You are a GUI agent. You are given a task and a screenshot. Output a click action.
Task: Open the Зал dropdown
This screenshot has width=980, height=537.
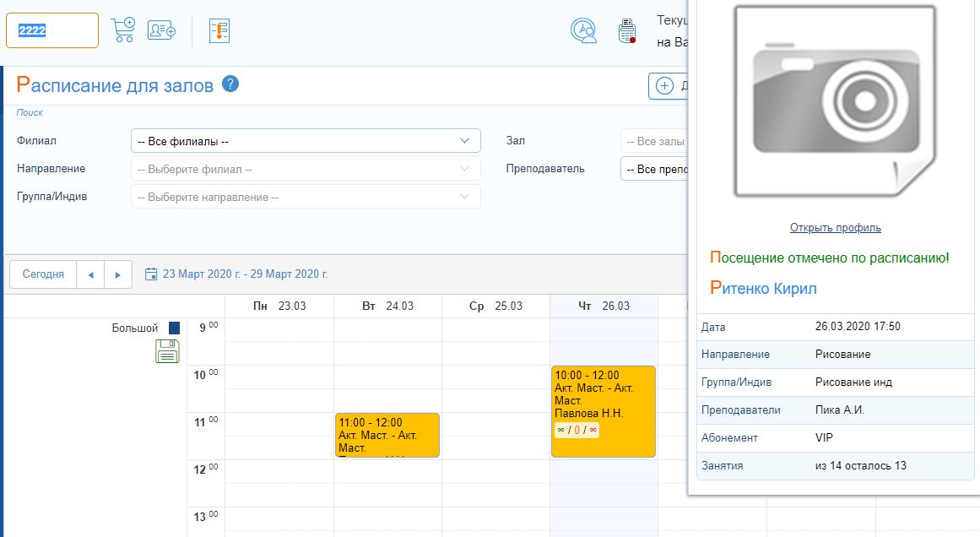[x=654, y=141]
